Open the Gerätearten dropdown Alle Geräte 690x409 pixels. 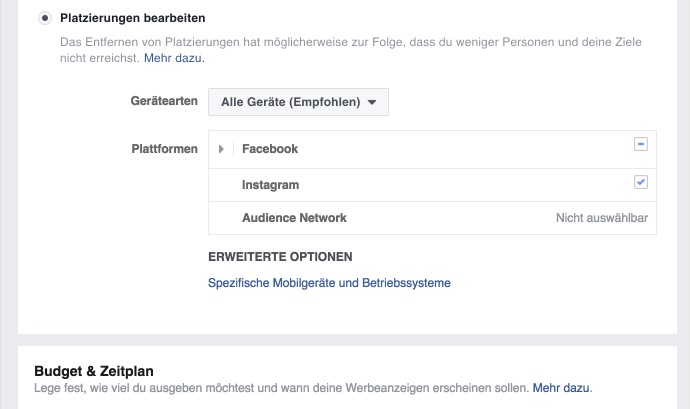tap(298, 102)
